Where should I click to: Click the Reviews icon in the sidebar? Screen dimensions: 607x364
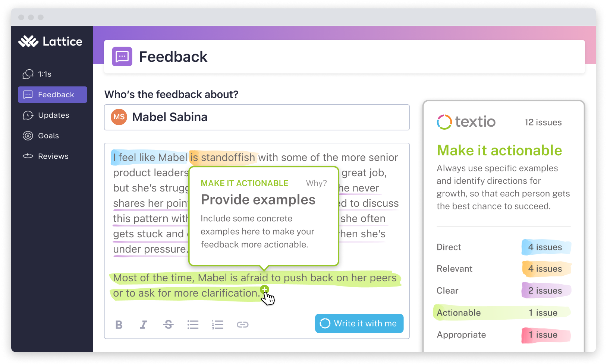28,156
